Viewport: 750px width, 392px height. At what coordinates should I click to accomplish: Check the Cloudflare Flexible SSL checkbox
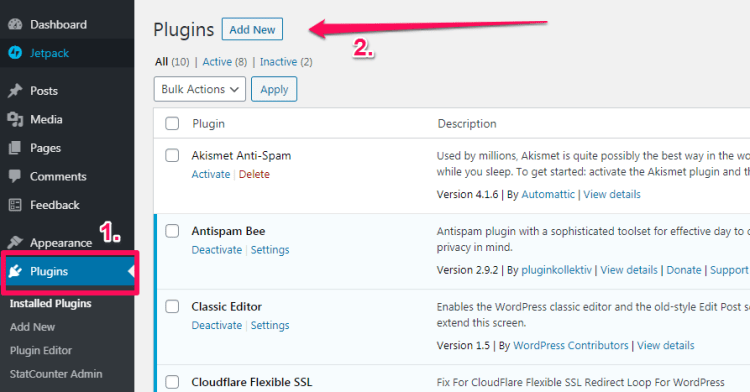tap(172, 382)
